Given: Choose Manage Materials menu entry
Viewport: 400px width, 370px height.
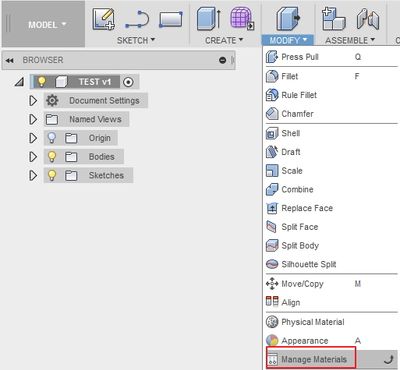Looking at the screenshot, I should point(332,359).
